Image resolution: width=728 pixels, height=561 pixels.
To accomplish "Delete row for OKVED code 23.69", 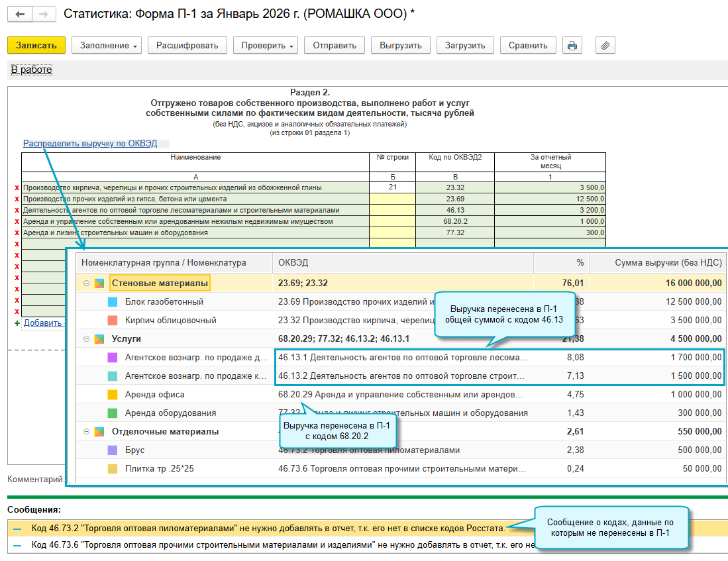I will point(17,199).
